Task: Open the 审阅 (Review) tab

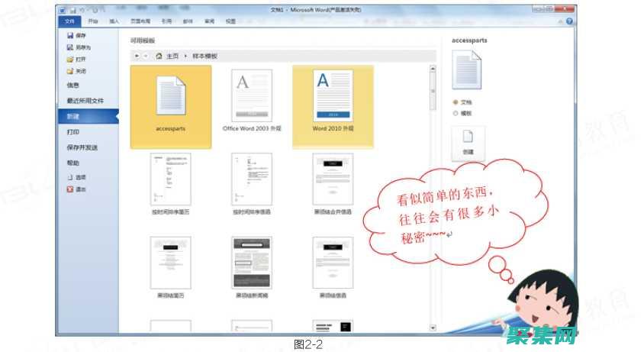Action: [210, 21]
